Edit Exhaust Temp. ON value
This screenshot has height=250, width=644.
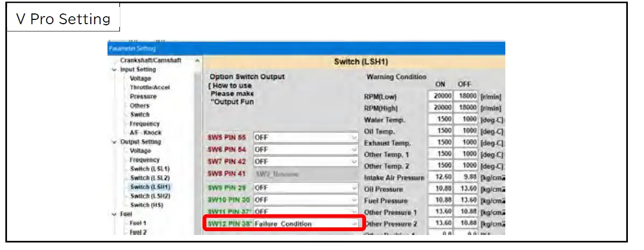click(x=440, y=143)
